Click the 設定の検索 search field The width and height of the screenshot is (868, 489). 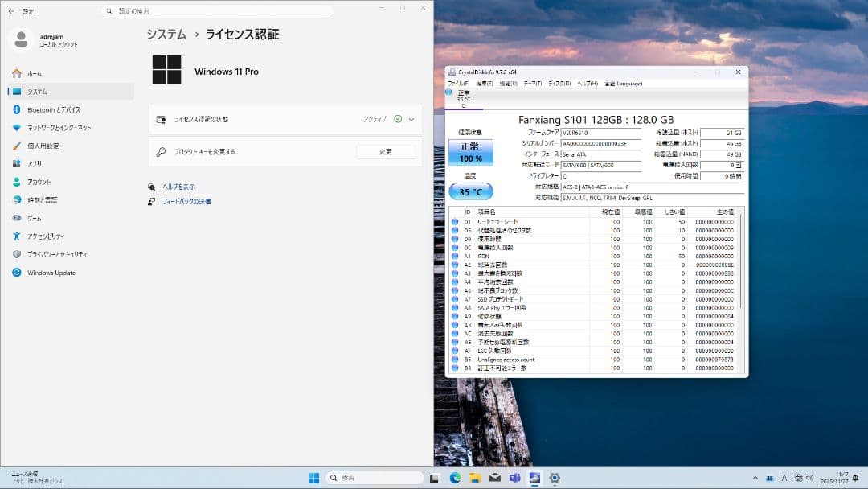pyautogui.click(x=217, y=10)
